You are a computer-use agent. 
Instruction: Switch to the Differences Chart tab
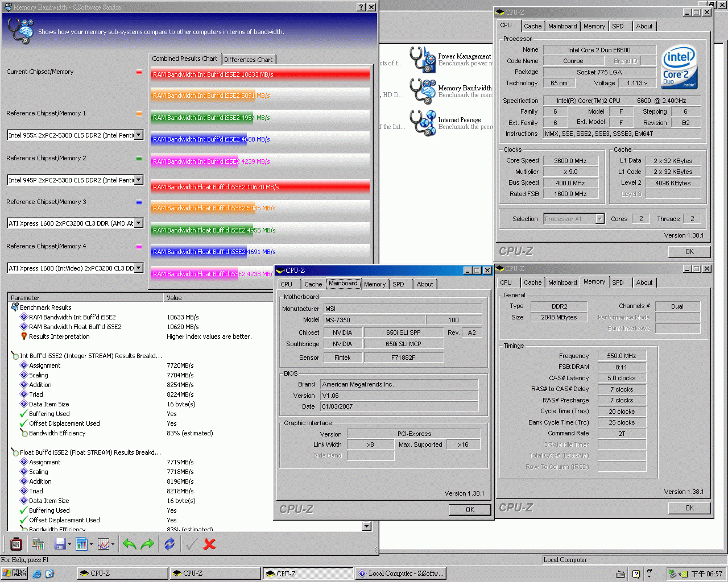[248, 60]
